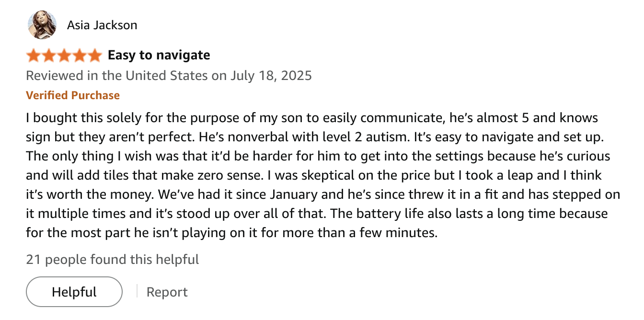644x320 pixels.
Task: Click the first orange rating star
Action: click(x=34, y=56)
